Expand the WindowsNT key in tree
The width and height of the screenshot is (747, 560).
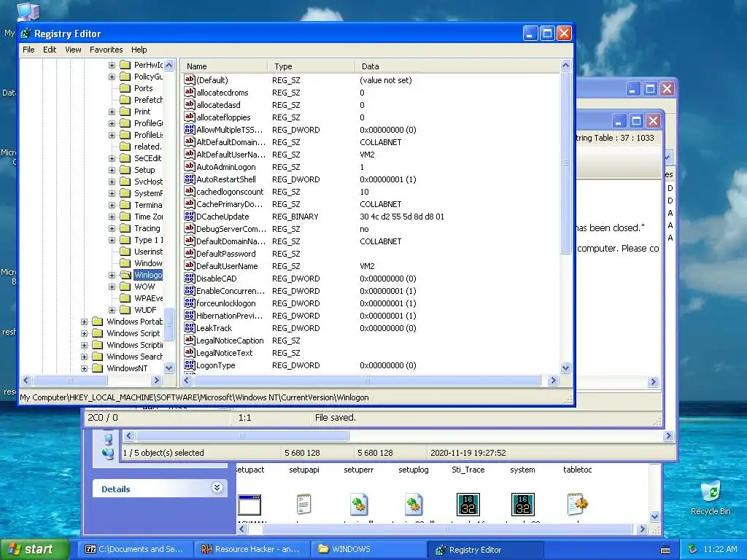[x=84, y=368]
